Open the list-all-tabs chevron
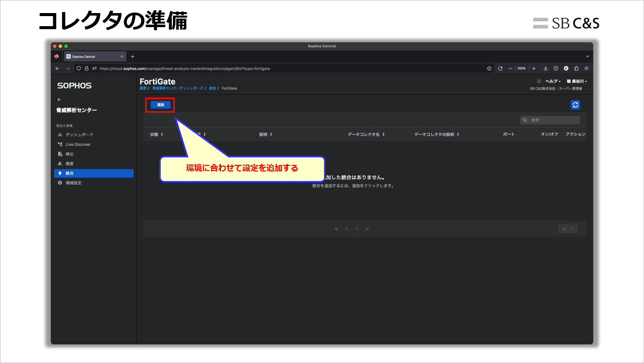The height and width of the screenshot is (363, 644). click(587, 56)
